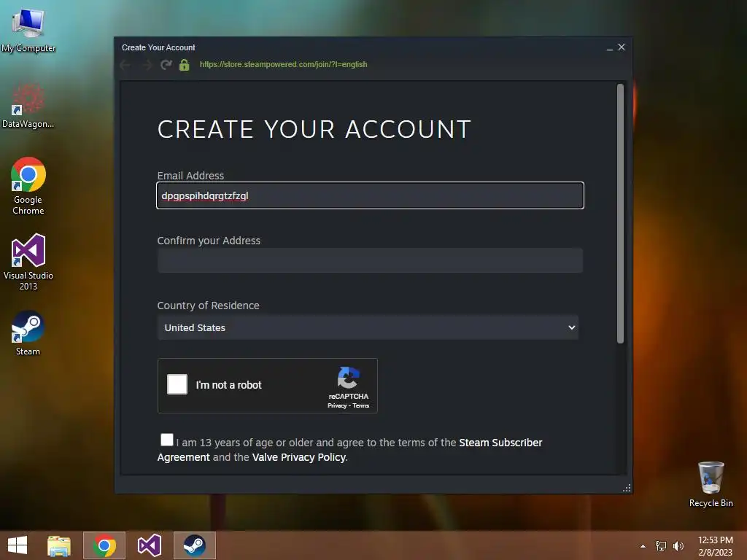Open reCAPTCHA Terms link
This screenshot has height=560, width=747.
click(x=360, y=405)
